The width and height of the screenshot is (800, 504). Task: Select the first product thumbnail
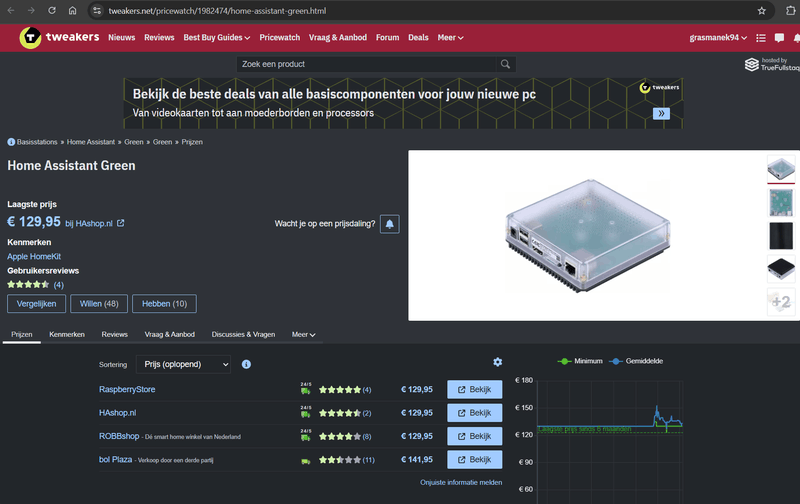point(781,169)
